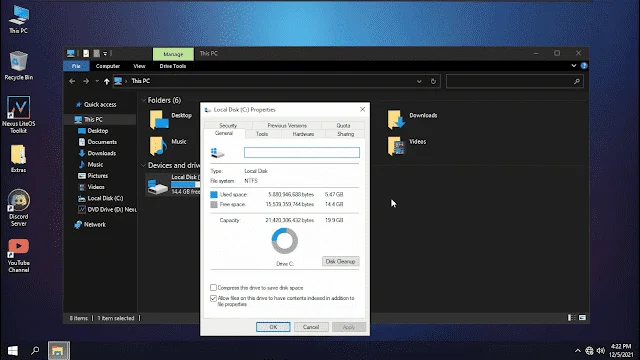Image resolution: width=640 pixels, height=360 pixels.
Task: Open Explorer help icon
Action: click(584, 66)
